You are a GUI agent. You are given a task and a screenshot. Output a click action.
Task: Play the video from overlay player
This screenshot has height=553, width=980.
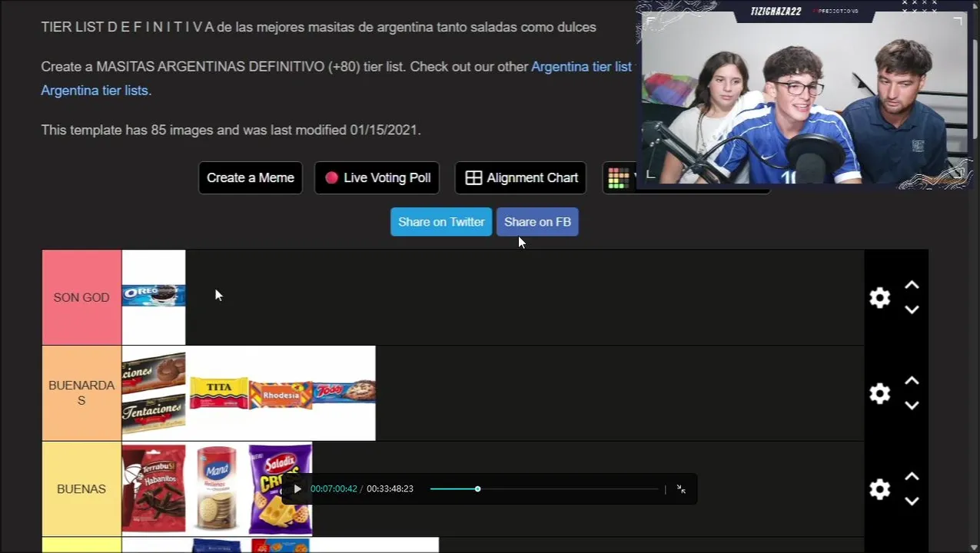click(x=297, y=488)
